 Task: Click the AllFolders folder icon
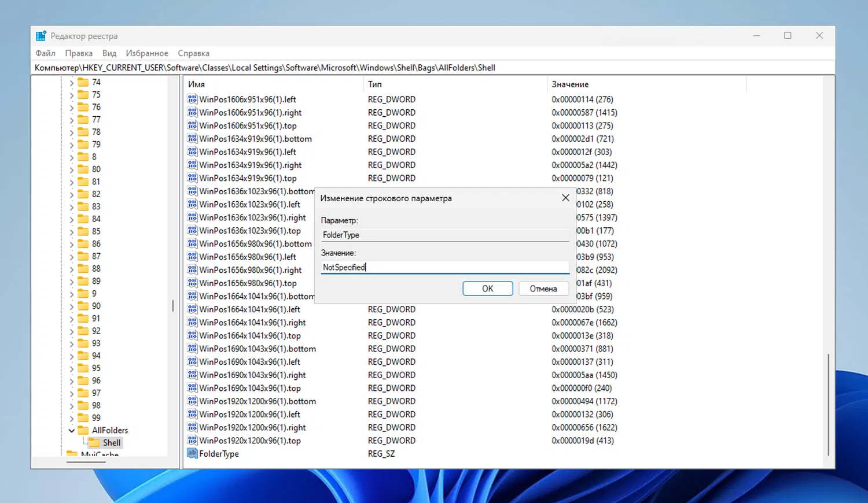(83, 430)
